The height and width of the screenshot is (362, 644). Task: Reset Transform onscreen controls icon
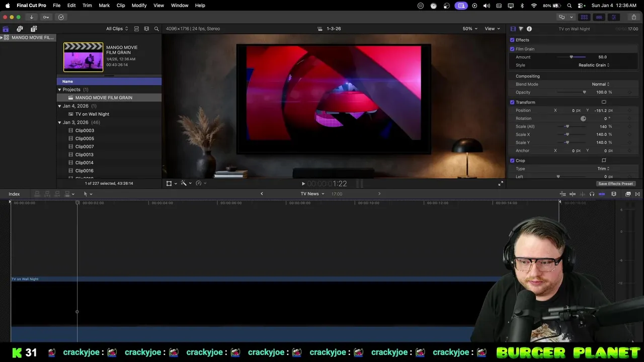(x=604, y=102)
